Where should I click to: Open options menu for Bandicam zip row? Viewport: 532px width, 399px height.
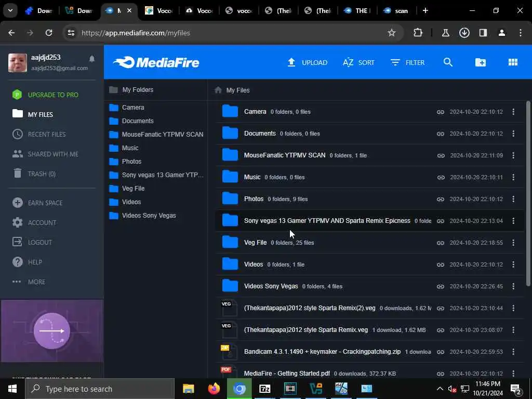pyautogui.click(x=513, y=352)
